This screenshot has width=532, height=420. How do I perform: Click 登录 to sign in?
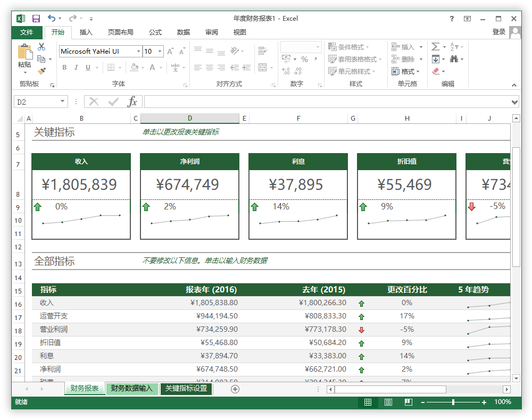[x=499, y=32]
